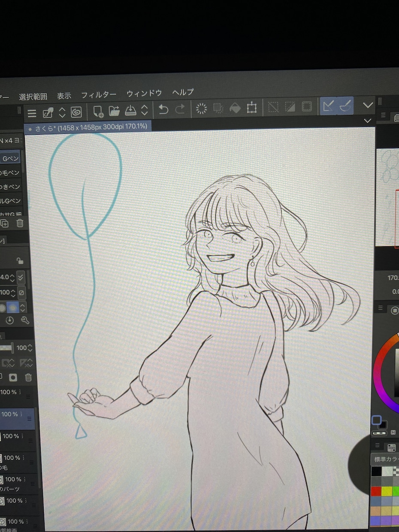Open the ヘルプ menu

(x=183, y=92)
